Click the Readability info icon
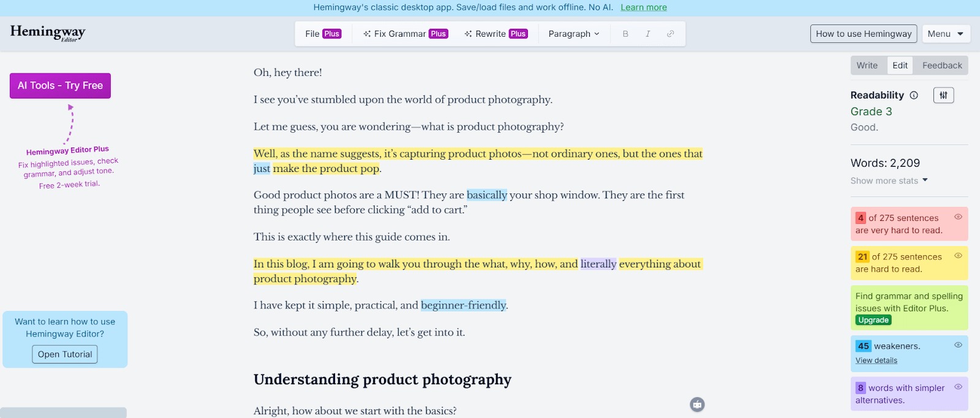980x418 pixels. tap(914, 95)
